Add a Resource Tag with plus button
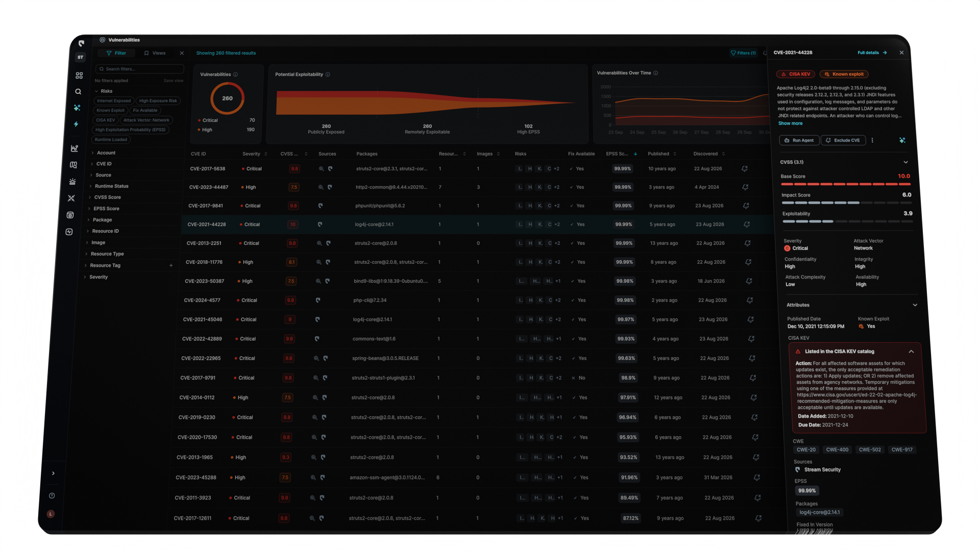Viewport: 980px width, 551px height. click(171, 265)
